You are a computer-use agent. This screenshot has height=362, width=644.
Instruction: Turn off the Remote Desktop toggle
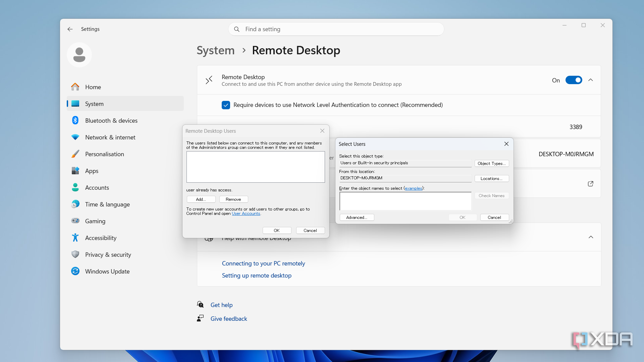(574, 80)
